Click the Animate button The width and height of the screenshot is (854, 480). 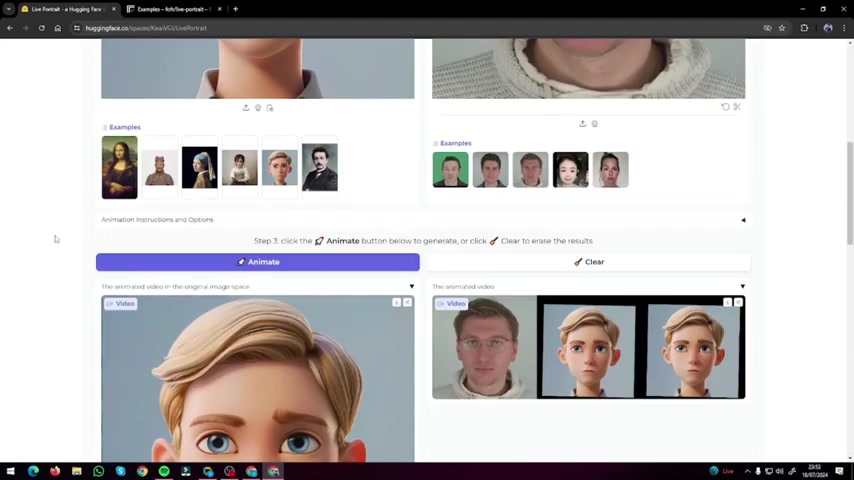pyautogui.click(x=258, y=262)
